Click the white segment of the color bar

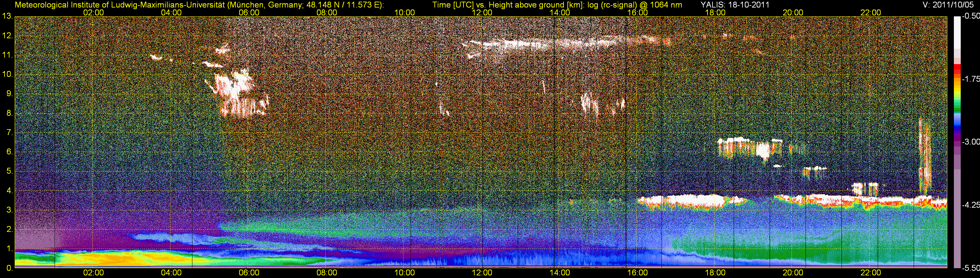pyautogui.click(x=957, y=33)
